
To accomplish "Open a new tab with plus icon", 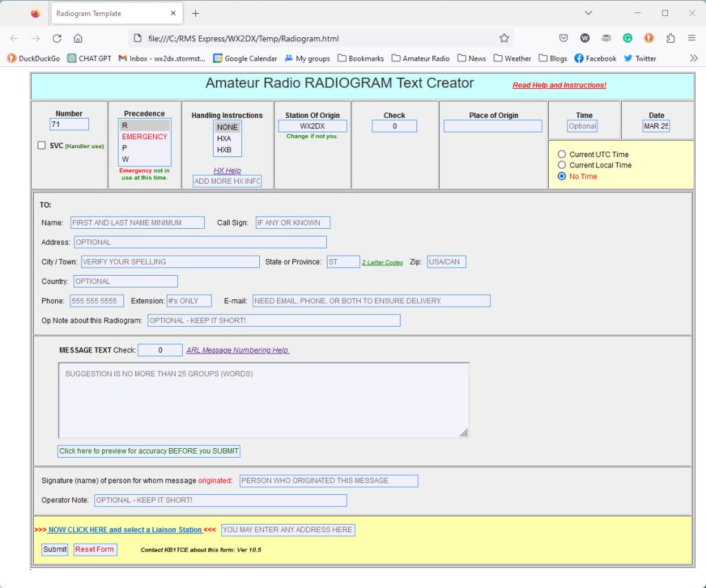I will pyautogui.click(x=196, y=13).
